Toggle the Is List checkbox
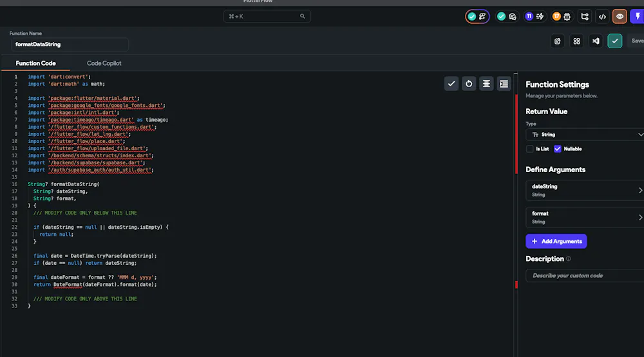The height and width of the screenshot is (357, 644). (530, 149)
